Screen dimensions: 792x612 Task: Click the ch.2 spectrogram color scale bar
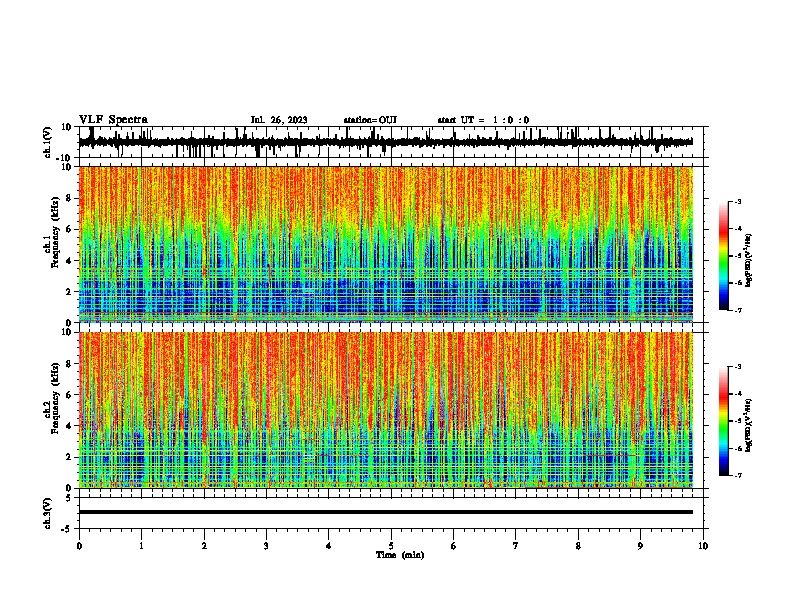pyautogui.click(x=723, y=421)
